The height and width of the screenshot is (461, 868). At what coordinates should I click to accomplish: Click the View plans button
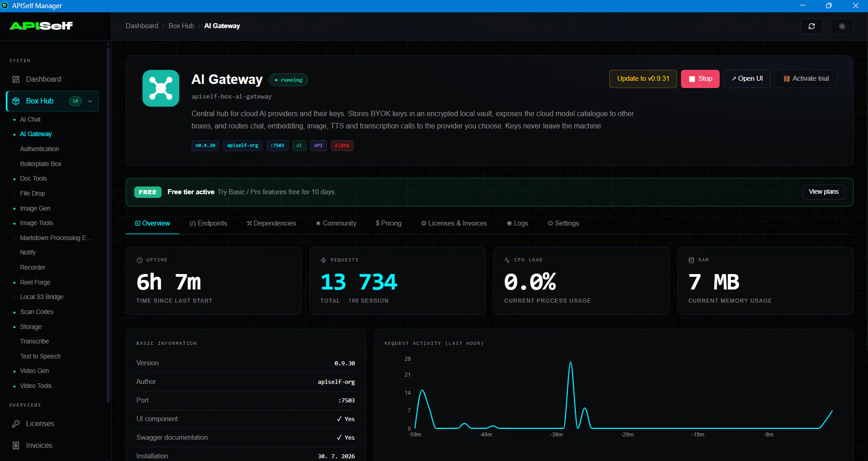click(824, 192)
